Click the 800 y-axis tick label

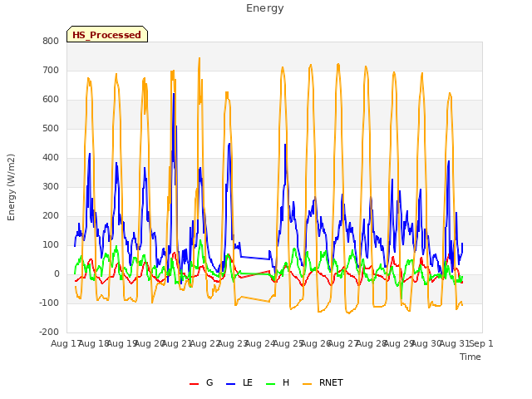(51, 42)
